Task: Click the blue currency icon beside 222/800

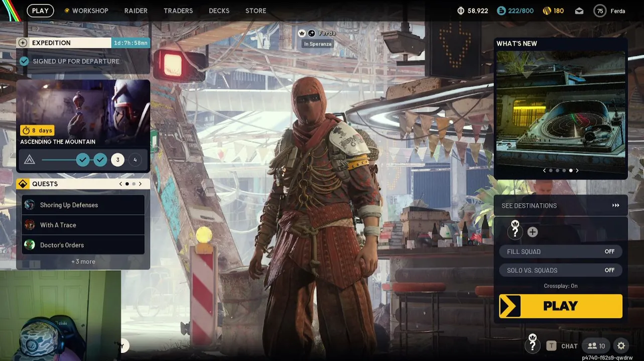Action: tap(501, 11)
